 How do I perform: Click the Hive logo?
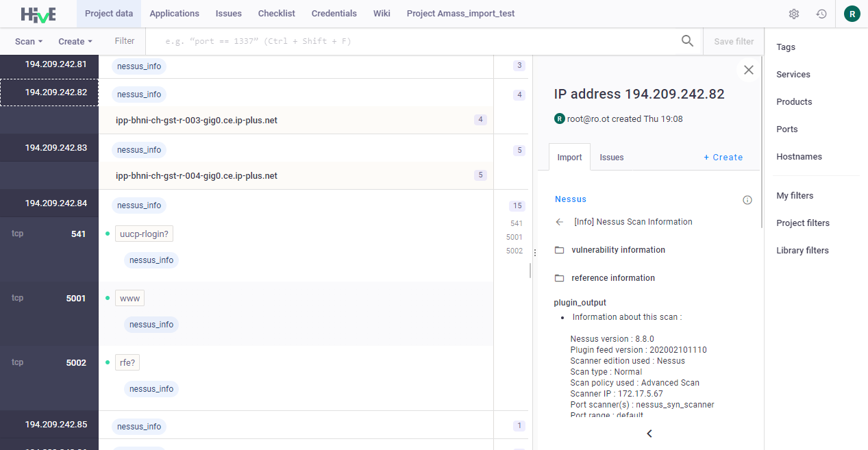(38, 14)
